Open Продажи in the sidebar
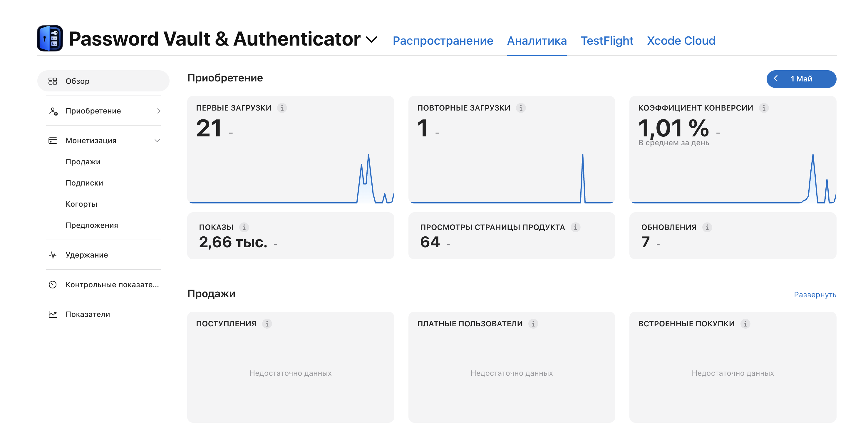This screenshot has height=431, width=868. click(x=83, y=161)
